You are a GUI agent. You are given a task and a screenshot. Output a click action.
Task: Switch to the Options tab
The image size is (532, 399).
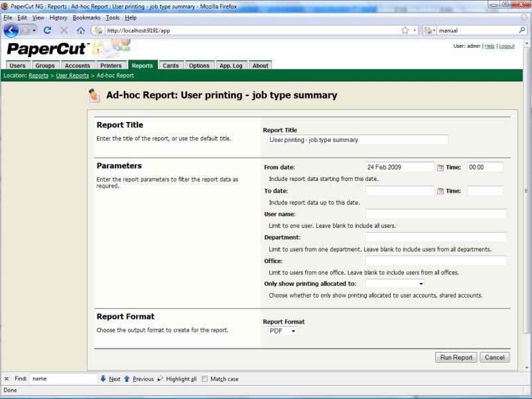[199, 66]
